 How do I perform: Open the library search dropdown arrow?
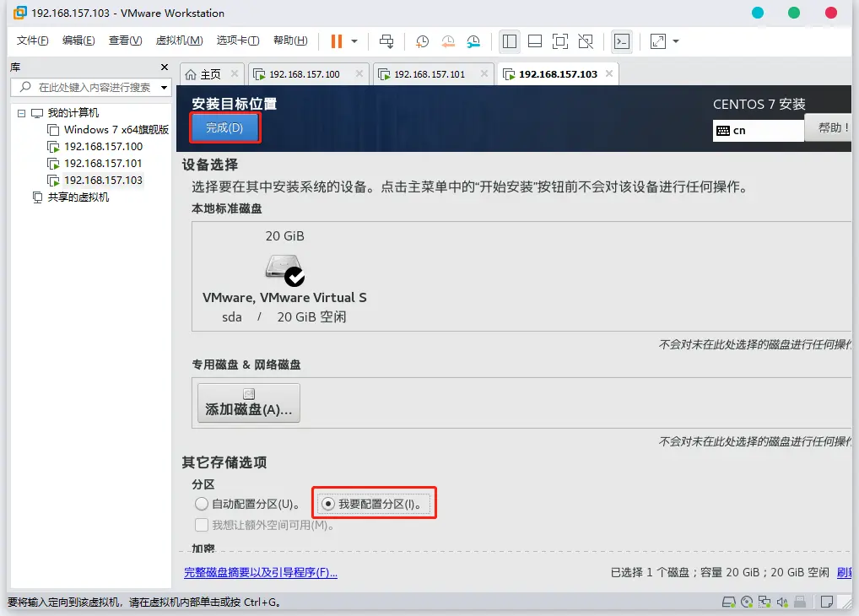[x=164, y=88]
